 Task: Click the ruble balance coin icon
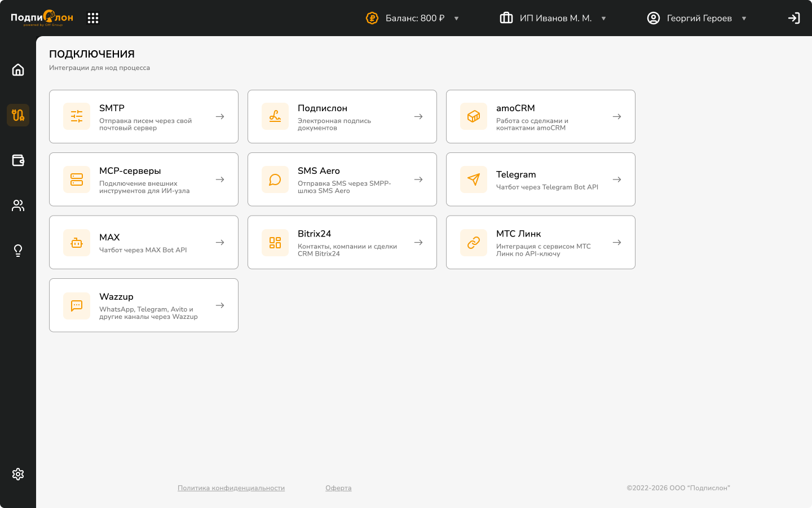[x=372, y=18]
